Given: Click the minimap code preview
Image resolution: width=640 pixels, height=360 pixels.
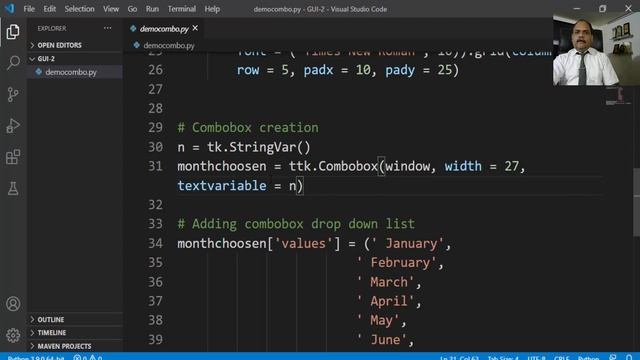Looking at the screenshot, I should (x=618, y=96).
